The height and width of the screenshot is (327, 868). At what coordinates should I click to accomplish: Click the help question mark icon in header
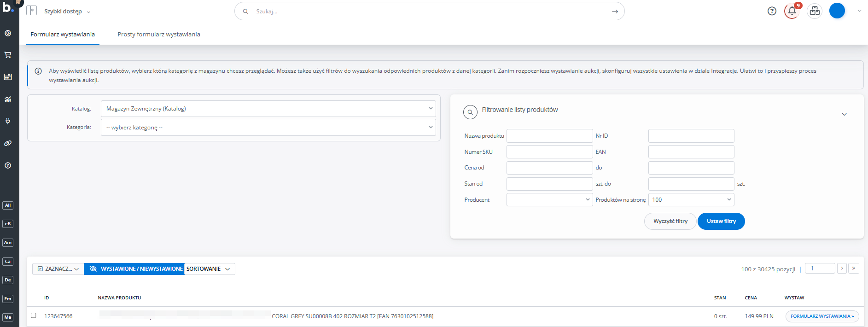click(x=772, y=11)
